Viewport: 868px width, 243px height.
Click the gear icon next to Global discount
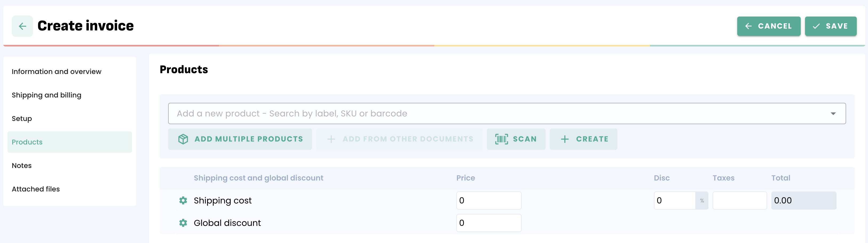tap(183, 223)
